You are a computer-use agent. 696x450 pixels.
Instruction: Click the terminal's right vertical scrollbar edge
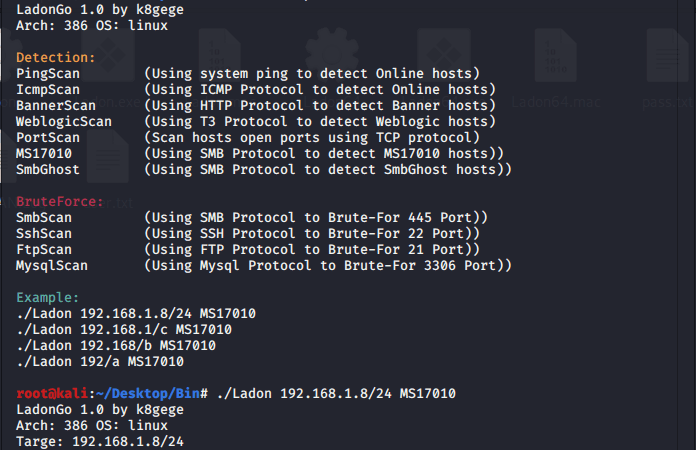click(678, 225)
